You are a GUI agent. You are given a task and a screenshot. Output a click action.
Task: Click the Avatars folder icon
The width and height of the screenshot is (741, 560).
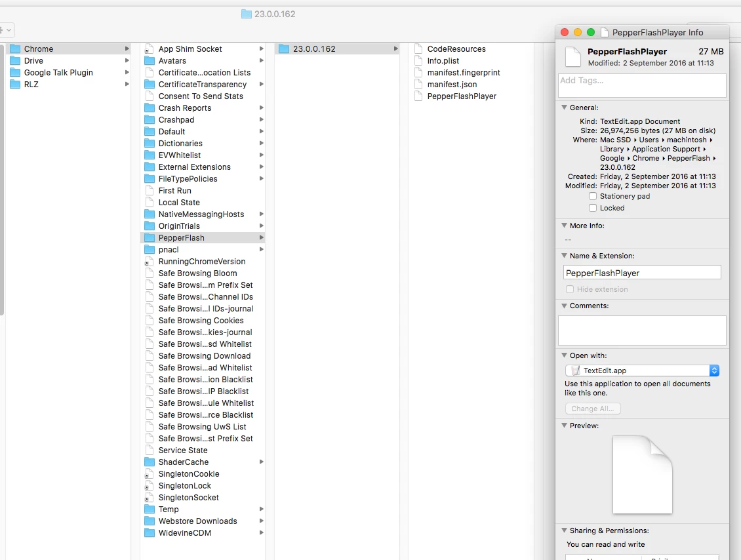(150, 60)
